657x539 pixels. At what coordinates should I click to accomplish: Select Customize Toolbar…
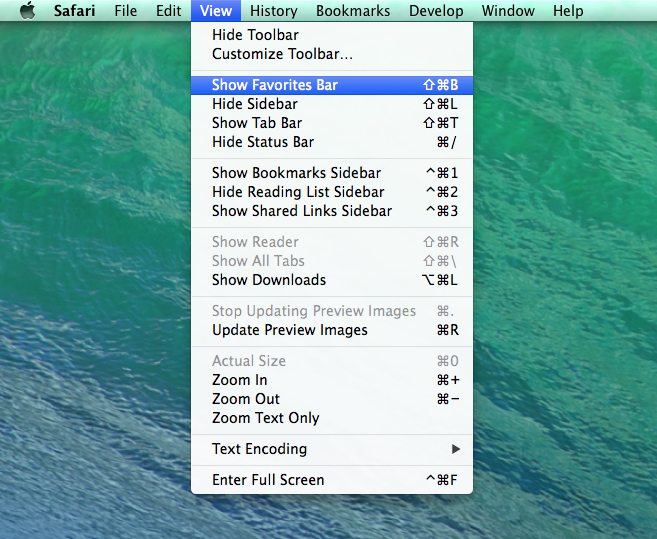[331, 54]
